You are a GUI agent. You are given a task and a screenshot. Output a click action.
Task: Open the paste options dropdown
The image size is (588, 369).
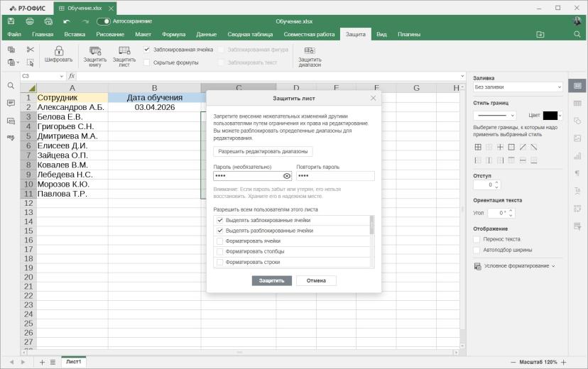tap(18, 62)
